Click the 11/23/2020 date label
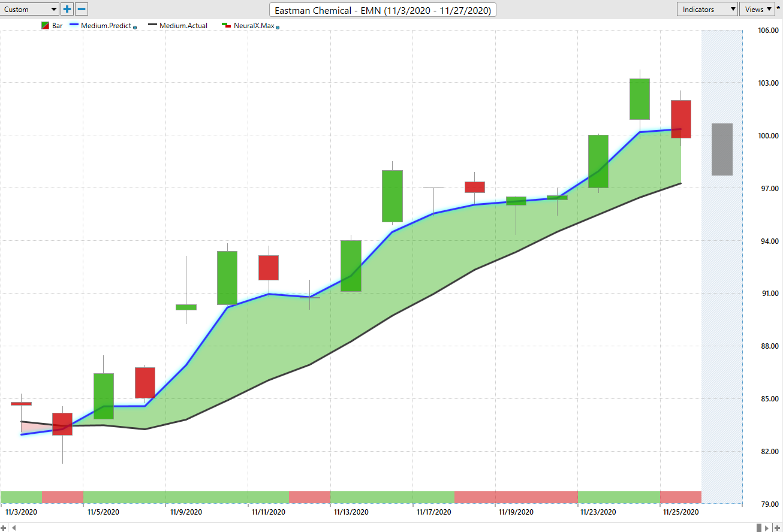This screenshot has height=532, width=783. tap(598, 512)
